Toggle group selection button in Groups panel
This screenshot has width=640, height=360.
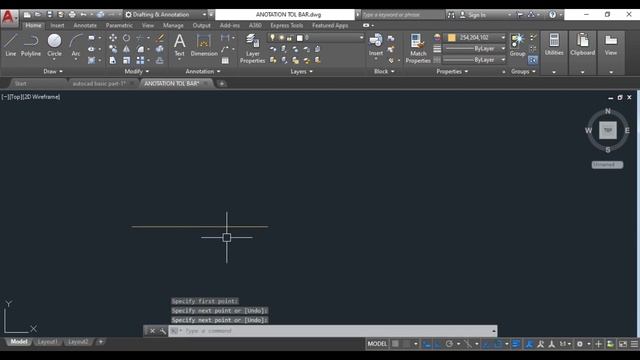pos(533,60)
